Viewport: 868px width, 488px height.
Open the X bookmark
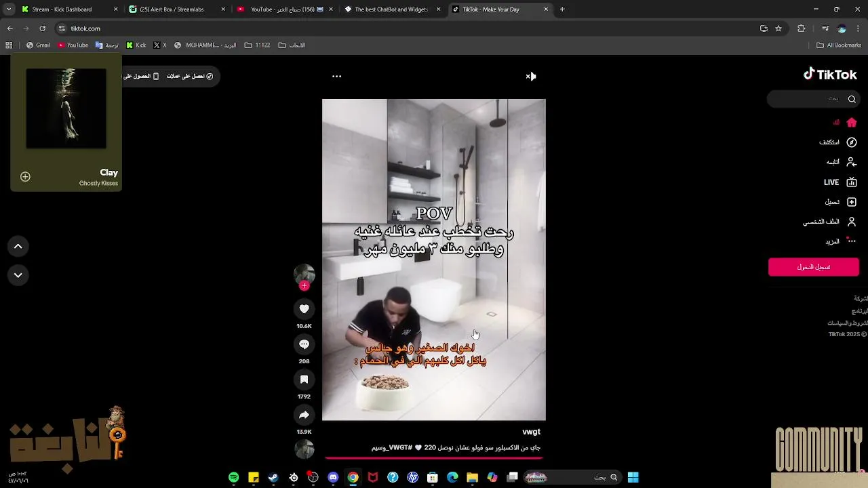[x=160, y=45]
